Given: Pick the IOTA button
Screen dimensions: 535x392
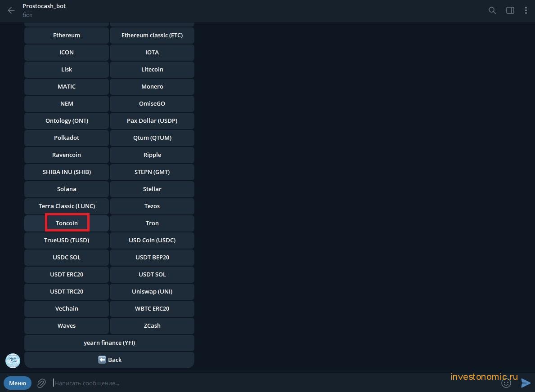Looking at the screenshot, I should point(152,53).
